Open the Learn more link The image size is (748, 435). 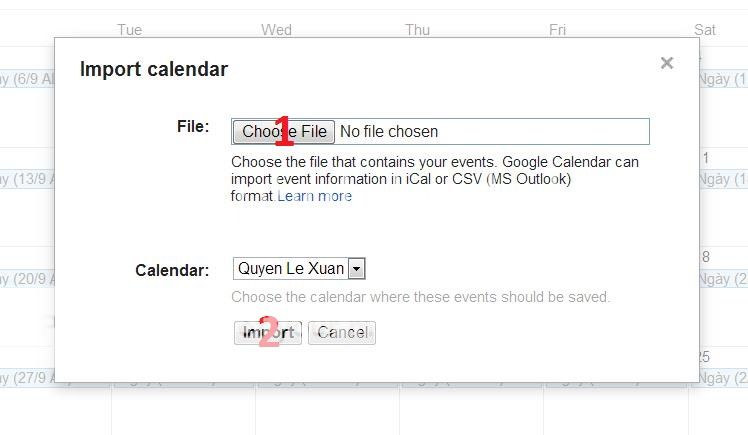click(315, 196)
